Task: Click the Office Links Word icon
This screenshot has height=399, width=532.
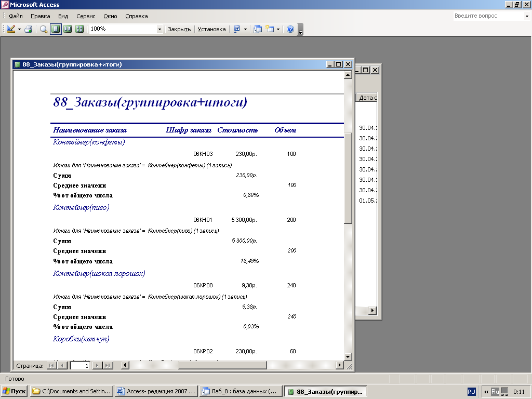Action: tap(237, 29)
